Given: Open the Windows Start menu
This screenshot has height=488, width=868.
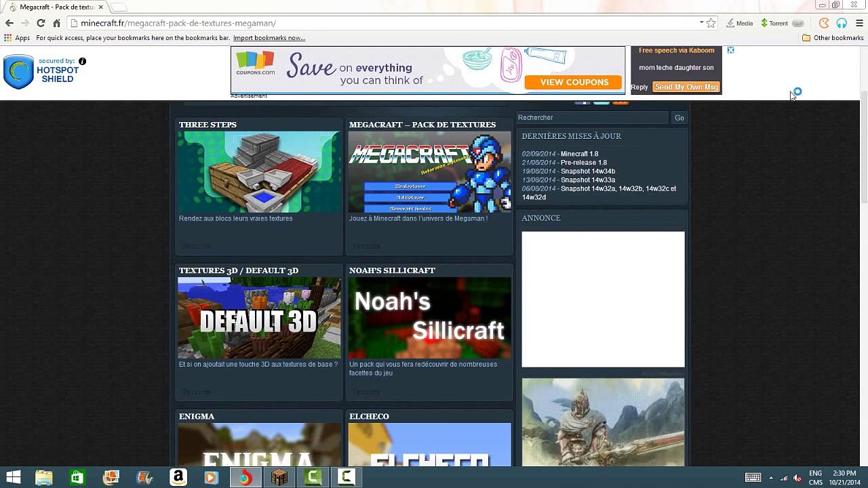Looking at the screenshot, I should pos(13,477).
